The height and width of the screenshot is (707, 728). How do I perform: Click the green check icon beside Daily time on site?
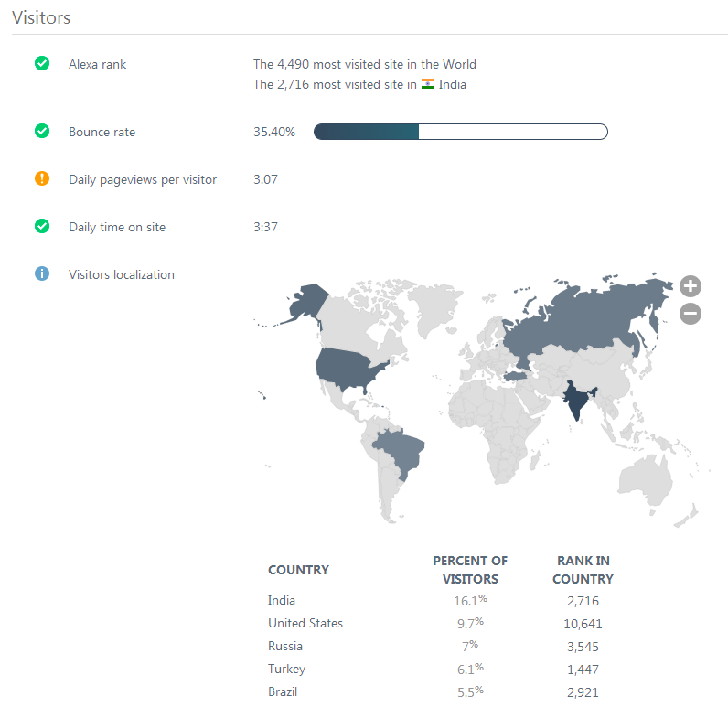[x=42, y=227]
